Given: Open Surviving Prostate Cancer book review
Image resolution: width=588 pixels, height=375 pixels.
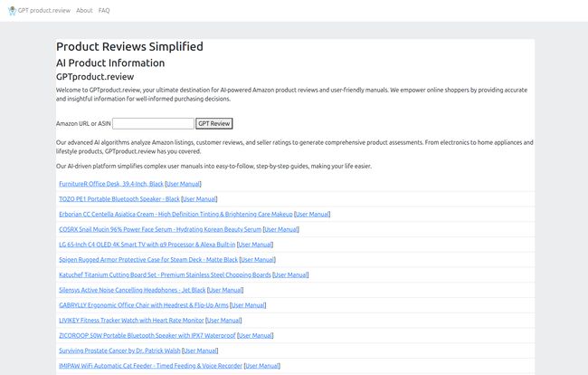Looking at the screenshot, I should 119,351.
